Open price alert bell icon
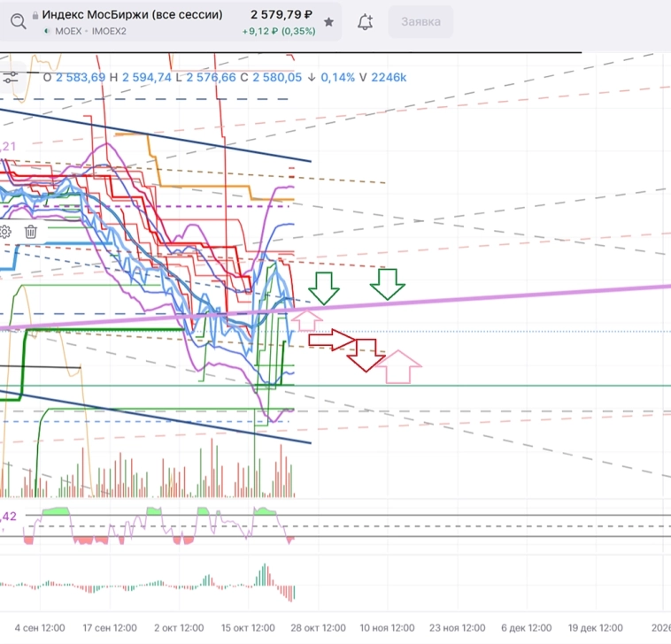Screen dimensions: 671x644 (x=365, y=21)
